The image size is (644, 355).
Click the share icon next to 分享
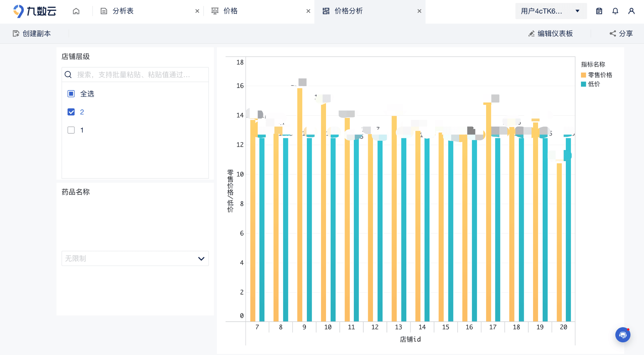tap(613, 33)
